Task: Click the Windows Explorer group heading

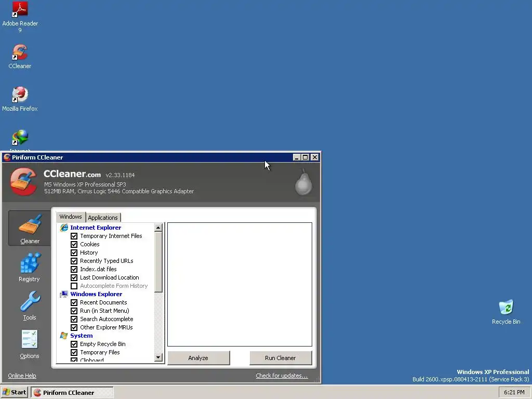Action: pos(96,294)
